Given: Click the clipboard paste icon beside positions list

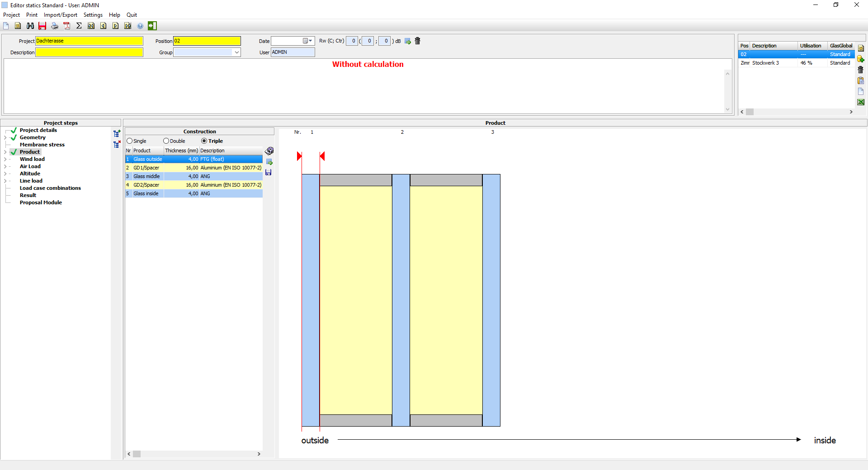Looking at the screenshot, I should [861, 80].
